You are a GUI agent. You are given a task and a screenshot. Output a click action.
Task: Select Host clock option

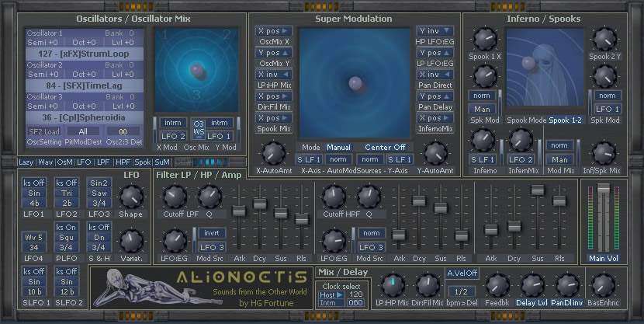pyautogui.click(x=331, y=294)
